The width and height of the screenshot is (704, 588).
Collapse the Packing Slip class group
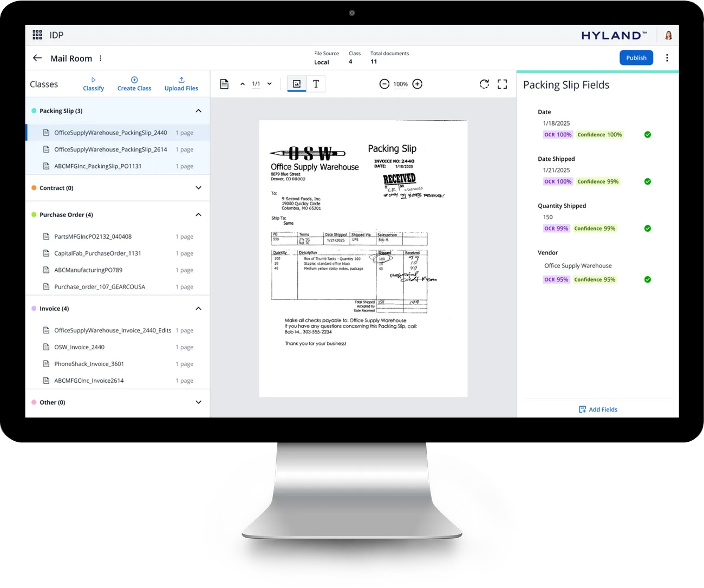199,111
